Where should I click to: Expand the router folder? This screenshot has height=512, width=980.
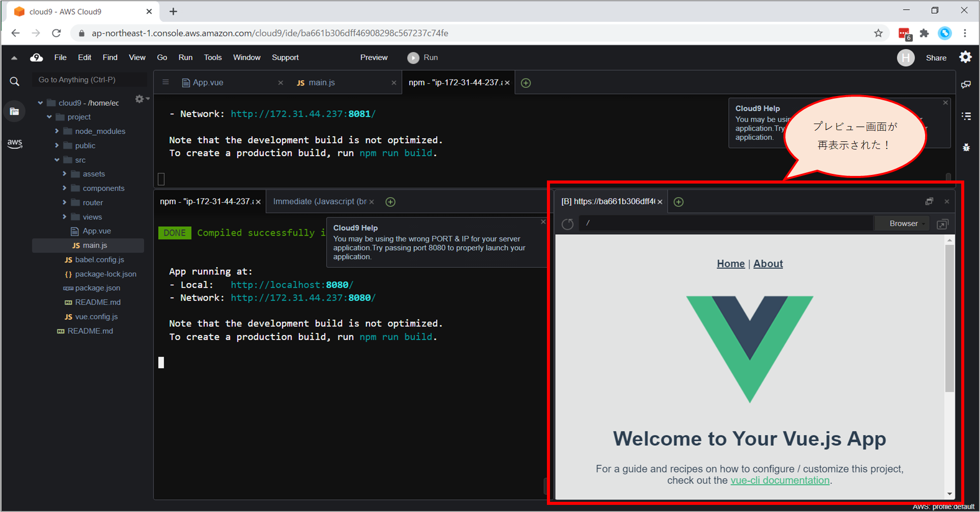pyautogui.click(x=65, y=202)
